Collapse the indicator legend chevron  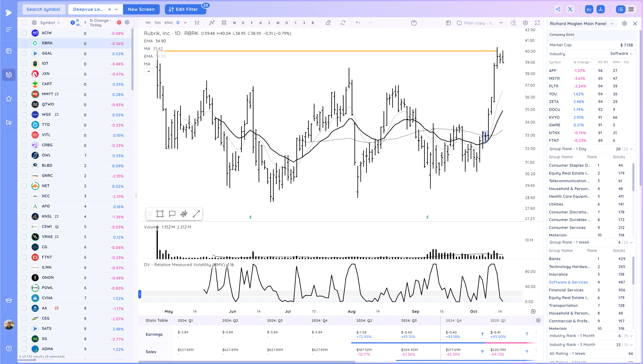(149, 71)
